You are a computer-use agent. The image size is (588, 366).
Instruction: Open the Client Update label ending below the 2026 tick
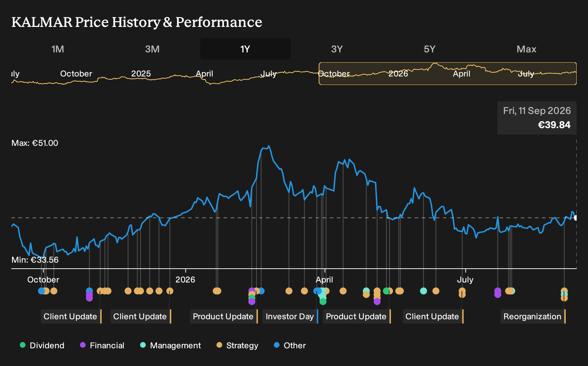pos(140,316)
